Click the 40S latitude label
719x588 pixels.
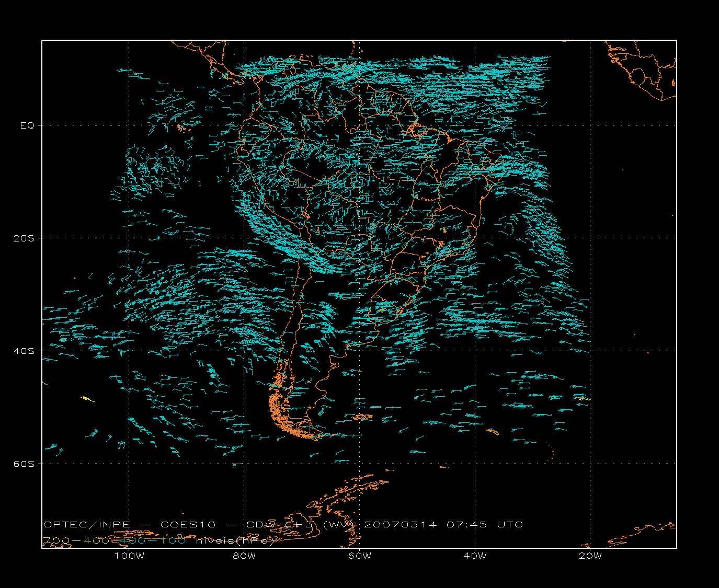[24, 351]
